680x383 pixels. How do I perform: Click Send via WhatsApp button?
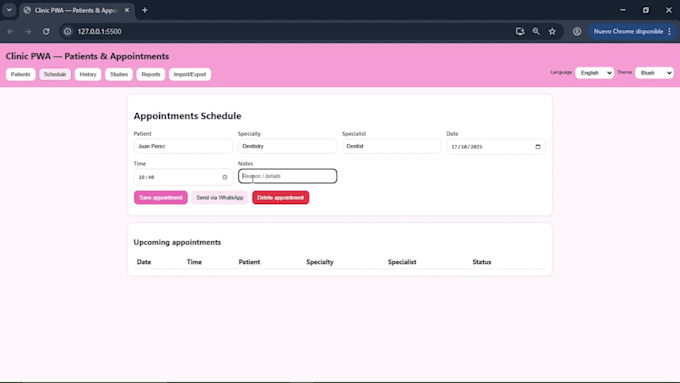pos(220,197)
